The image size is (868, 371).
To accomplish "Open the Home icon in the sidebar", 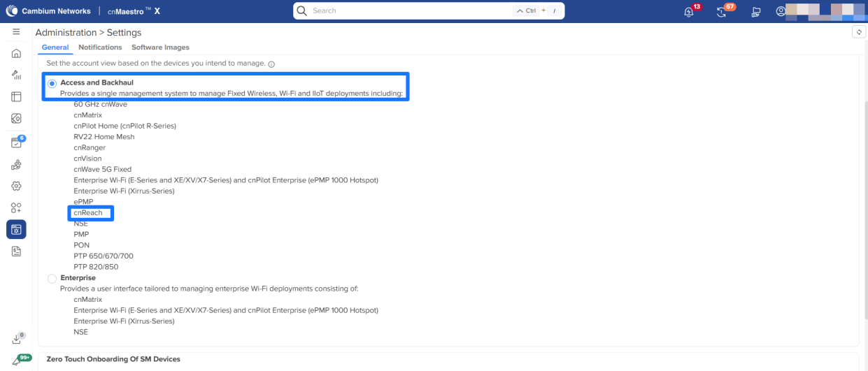I will pos(16,54).
